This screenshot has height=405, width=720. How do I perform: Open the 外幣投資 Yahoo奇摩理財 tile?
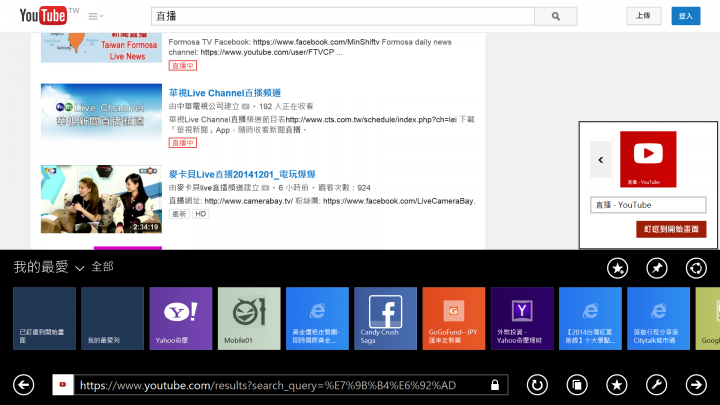(x=522, y=318)
